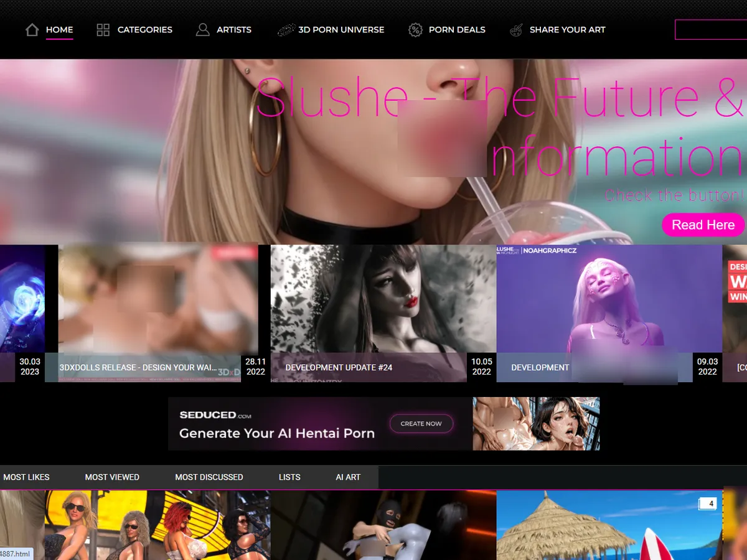The width and height of the screenshot is (747, 560).
Task: Click the Artists person icon
Action: pos(202,30)
